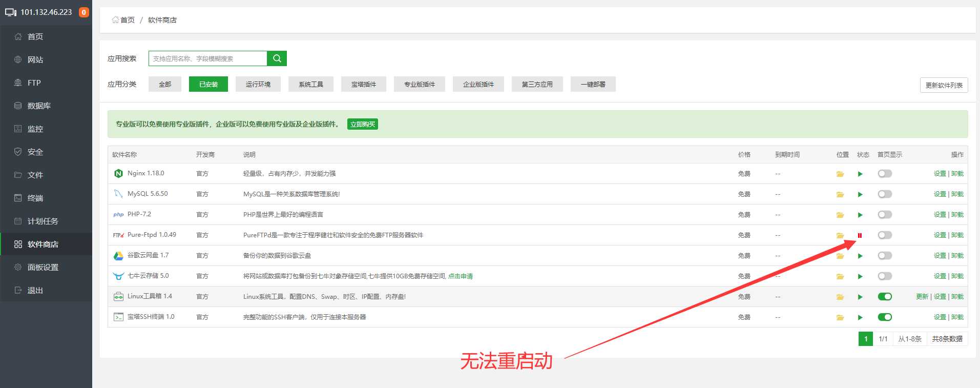Click 更新 for Linux工具箱
This screenshot has height=388, width=980.
click(x=922, y=297)
